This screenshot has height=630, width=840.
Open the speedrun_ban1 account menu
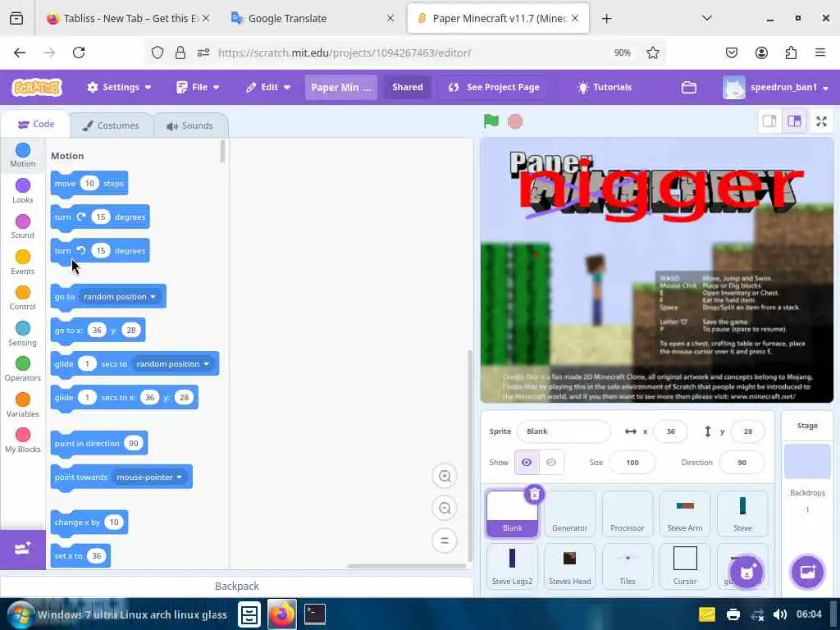click(x=776, y=87)
